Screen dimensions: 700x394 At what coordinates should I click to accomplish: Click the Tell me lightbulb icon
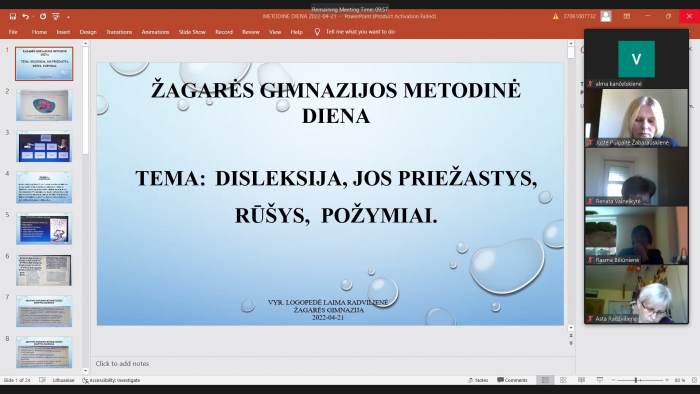click(317, 32)
